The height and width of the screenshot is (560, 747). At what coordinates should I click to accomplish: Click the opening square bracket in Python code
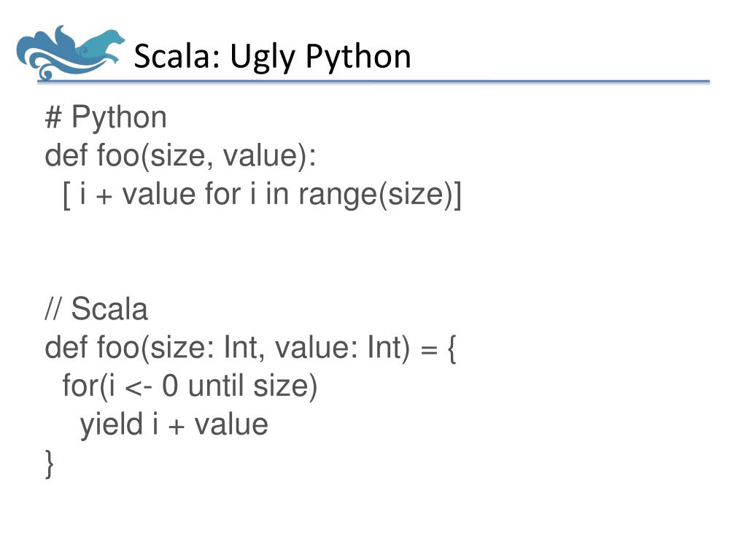(x=66, y=195)
